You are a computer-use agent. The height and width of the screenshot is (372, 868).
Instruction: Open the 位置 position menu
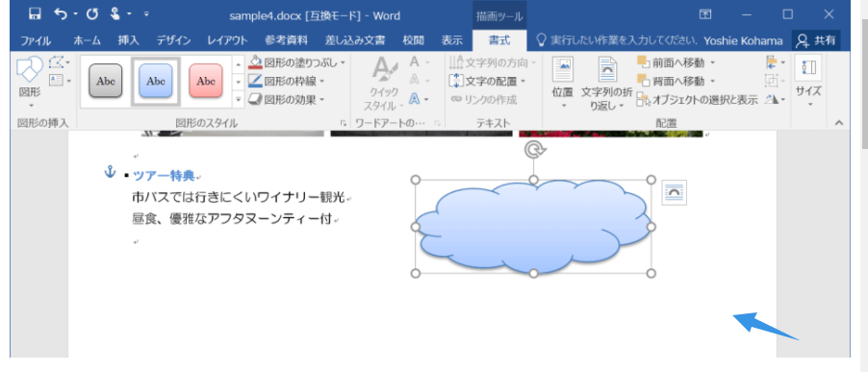pos(562,83)
